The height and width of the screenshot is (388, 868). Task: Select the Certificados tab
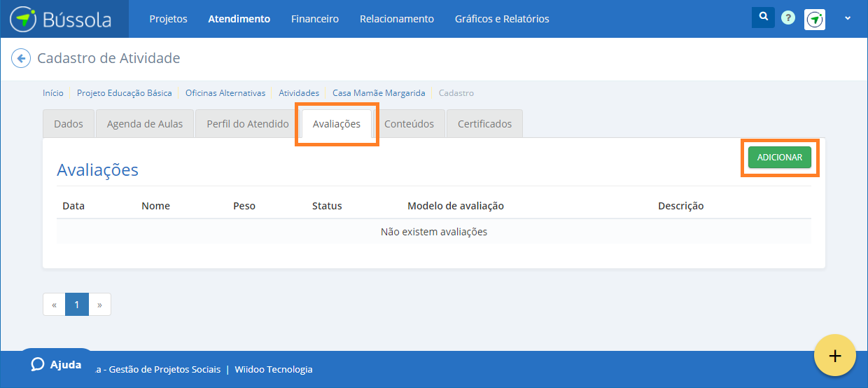[484, 124]
